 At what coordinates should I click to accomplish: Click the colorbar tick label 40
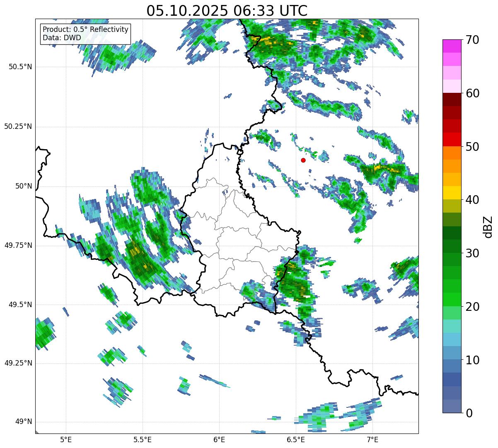(x=472, y=200)
